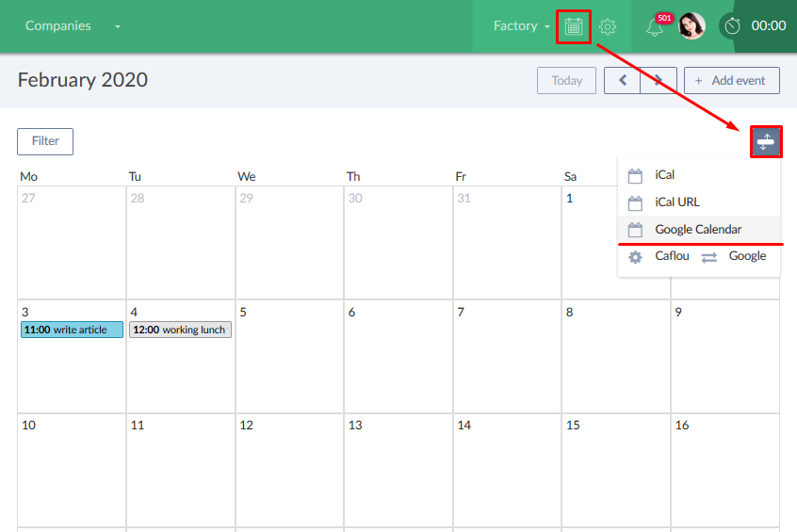Go to the previous month
The width and height of the screenshot is (797, 532).
click(622, 81)
